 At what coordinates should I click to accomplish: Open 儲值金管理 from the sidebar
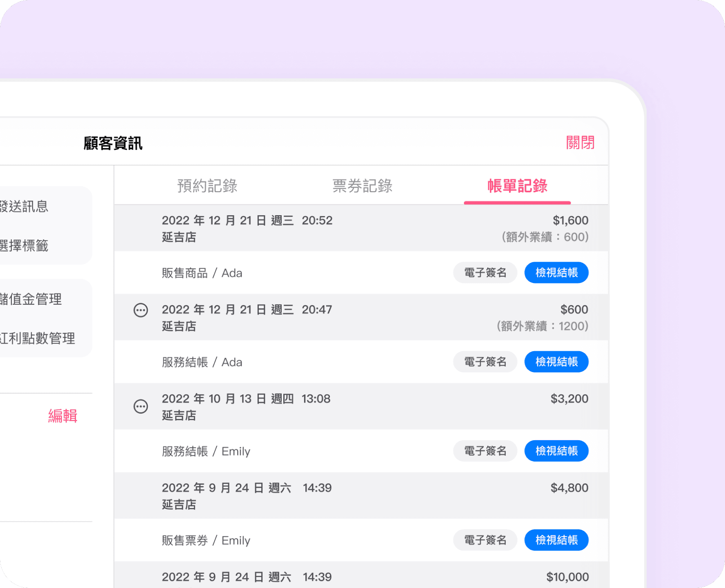pyautogui.click(x=31, y=299)
